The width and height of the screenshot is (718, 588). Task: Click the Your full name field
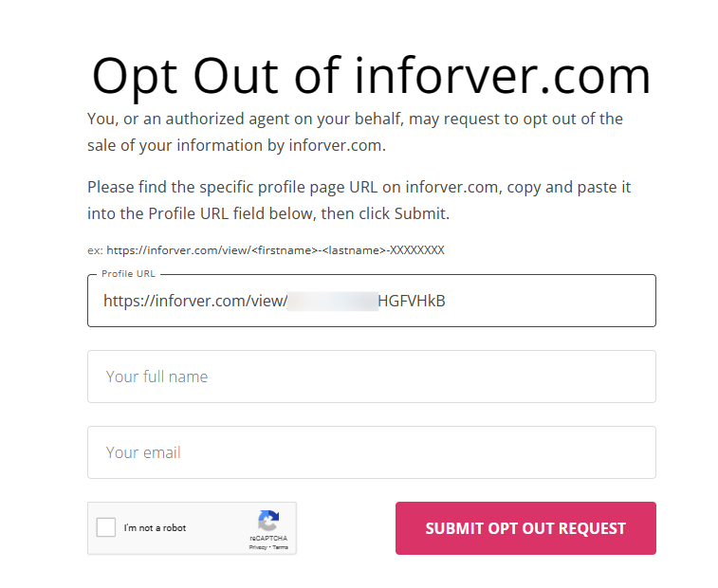[371, 377]
